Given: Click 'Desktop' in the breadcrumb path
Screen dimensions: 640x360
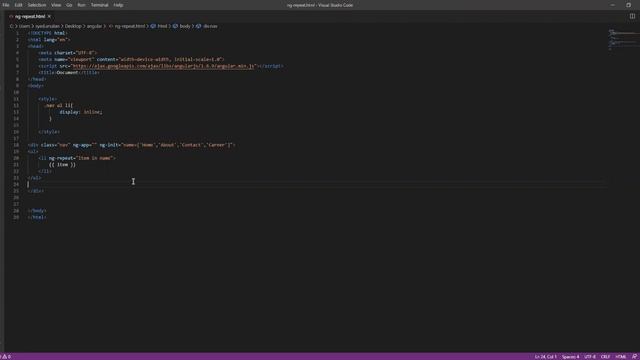Looking at the screenshot, I should (73, 26).
